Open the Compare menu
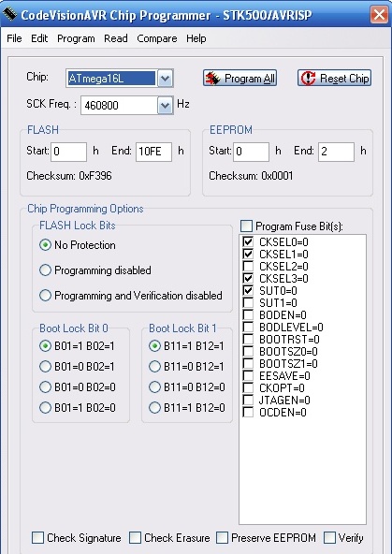 (157, 38)
